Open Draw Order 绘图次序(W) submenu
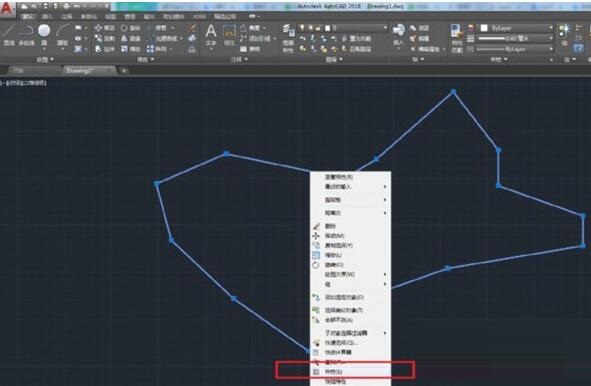 coord(350,274)
